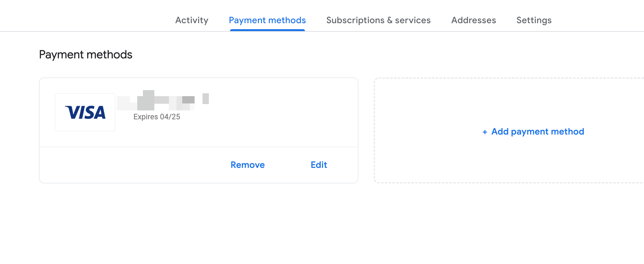
Task: Switch to Subscriptions & services tab
Action: pos(378,20)
